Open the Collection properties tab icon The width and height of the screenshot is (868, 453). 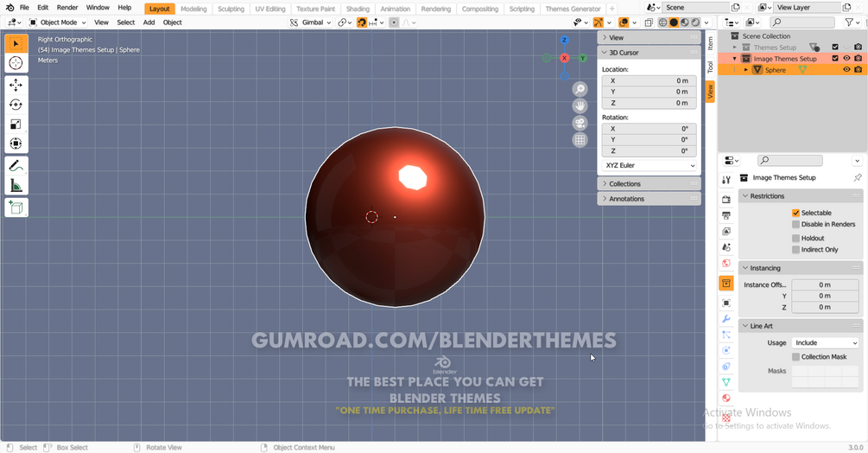click(726, 284)
